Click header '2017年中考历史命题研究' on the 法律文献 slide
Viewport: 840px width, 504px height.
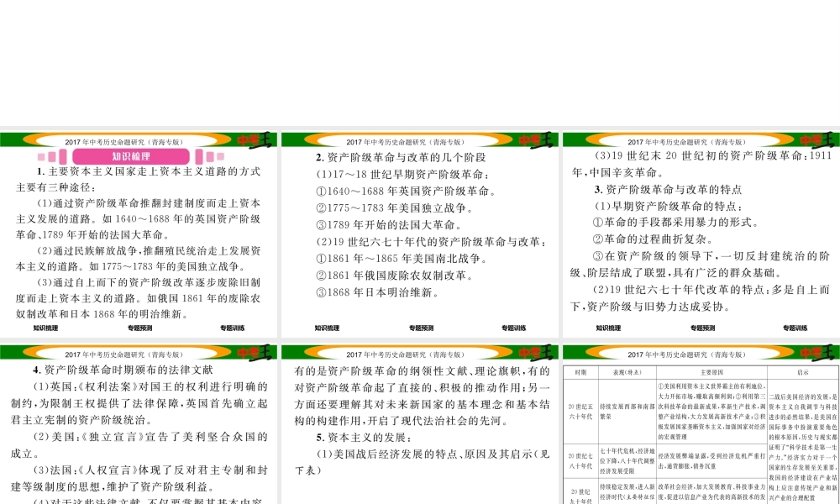(123, 354)
